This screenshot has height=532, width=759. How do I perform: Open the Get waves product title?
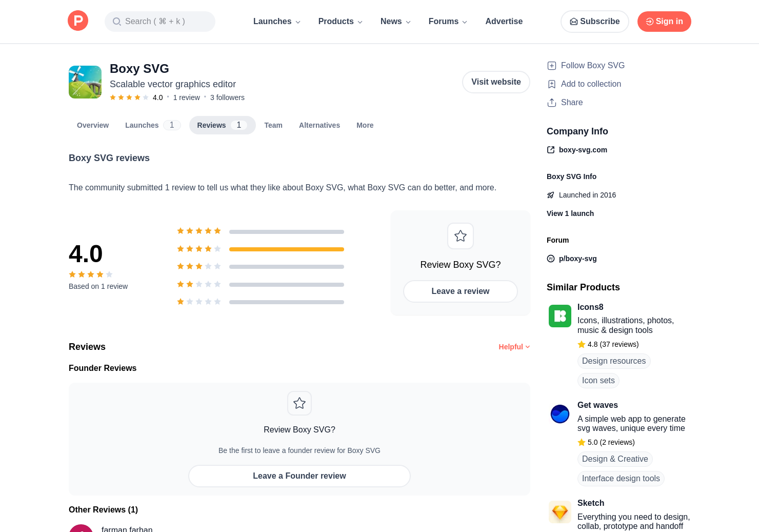pos(597,405)
